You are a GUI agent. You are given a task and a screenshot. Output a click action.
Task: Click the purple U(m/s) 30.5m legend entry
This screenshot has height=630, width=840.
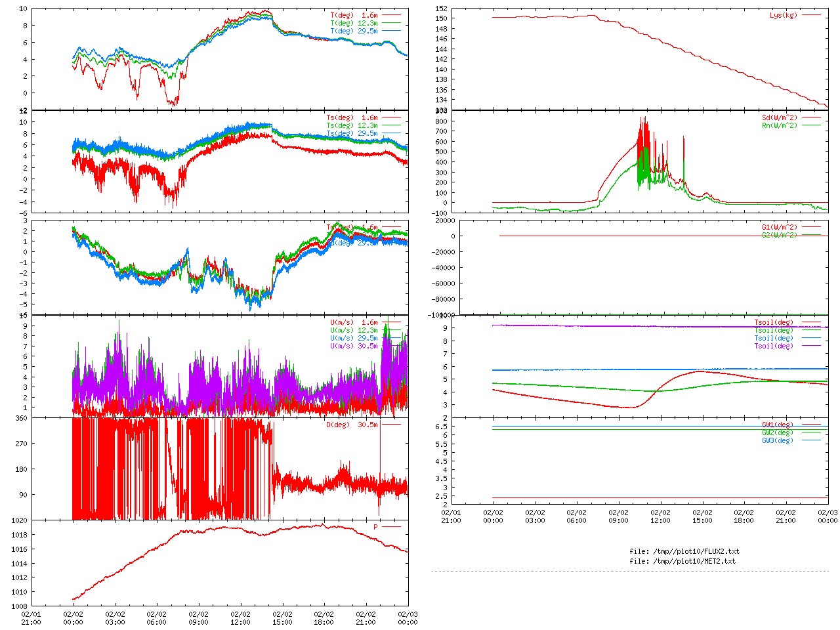pos(354,346)
